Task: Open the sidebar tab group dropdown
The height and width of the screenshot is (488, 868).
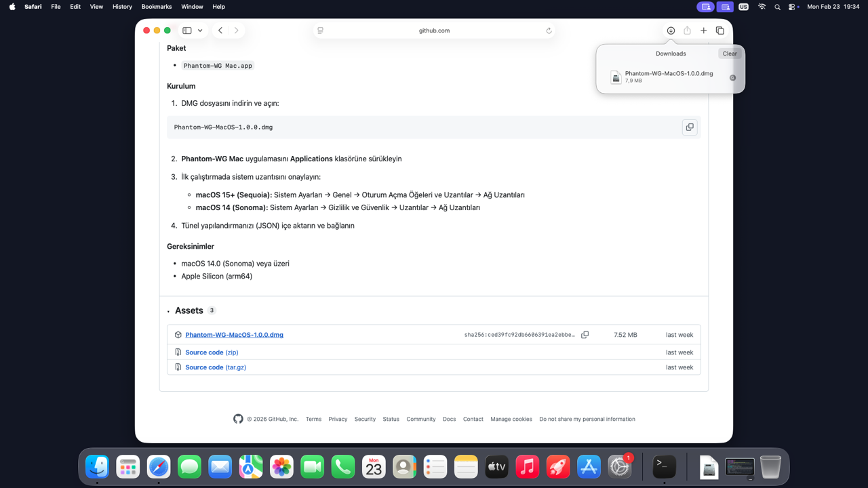Action: coord(200,30)
